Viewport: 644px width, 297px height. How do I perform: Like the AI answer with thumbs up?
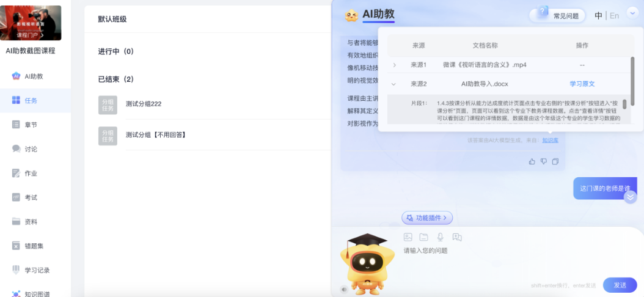click(532, 161)
